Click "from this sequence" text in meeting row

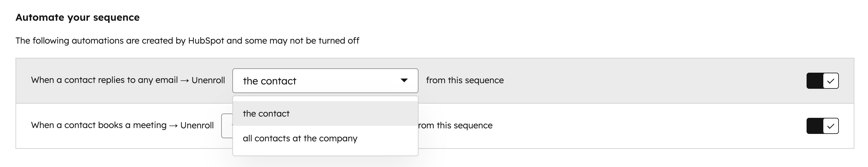[456, 125]
